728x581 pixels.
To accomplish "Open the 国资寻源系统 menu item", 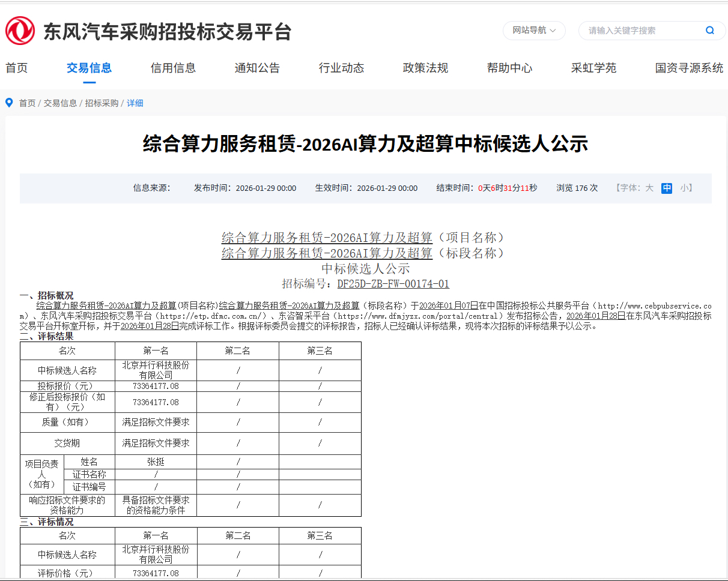I will (x=689, y=68).
